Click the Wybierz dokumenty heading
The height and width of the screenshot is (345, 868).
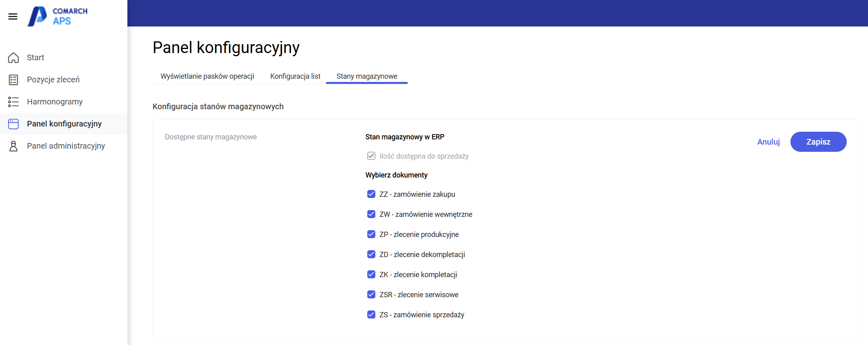396,175
